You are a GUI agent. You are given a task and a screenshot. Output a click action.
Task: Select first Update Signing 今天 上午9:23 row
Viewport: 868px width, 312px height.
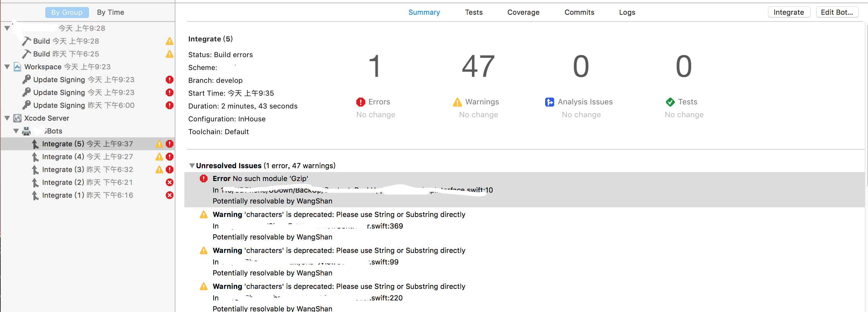click(x=88, y=80)
